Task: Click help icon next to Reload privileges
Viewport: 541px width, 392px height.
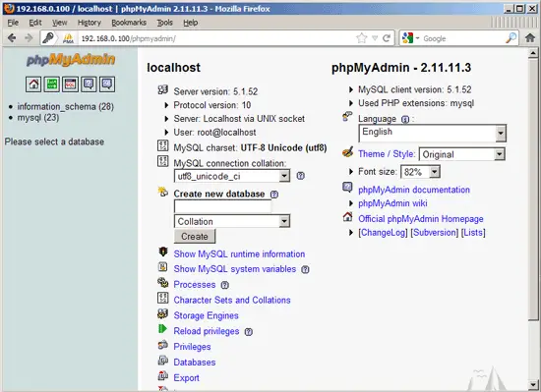Action: coord(249,332)
